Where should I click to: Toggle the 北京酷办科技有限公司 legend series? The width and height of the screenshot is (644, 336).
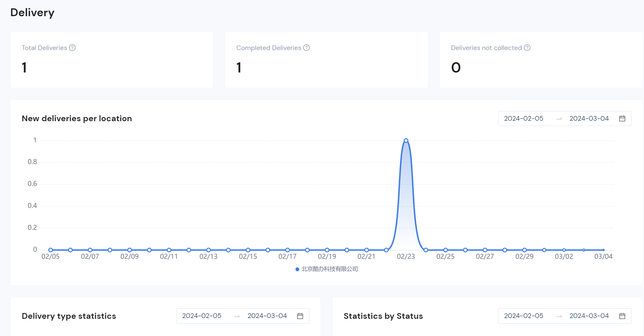coord(327,269)
